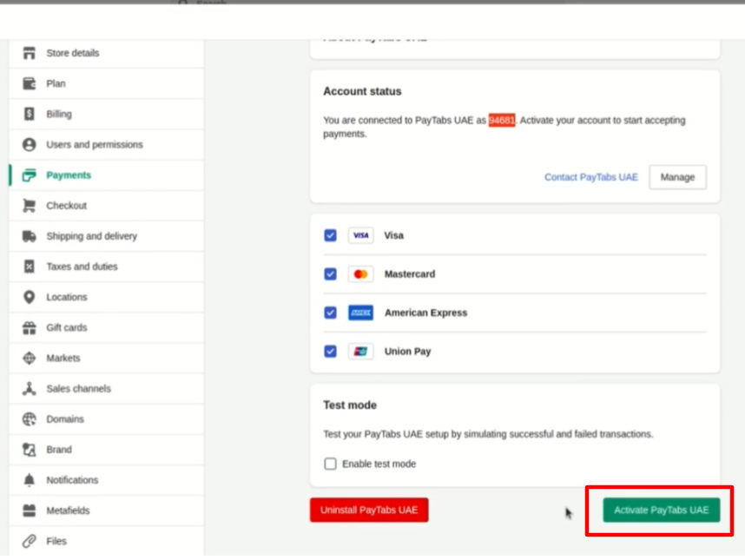745x560 pixels.
Task: Open Metafields settings
Action: (x=107, y=511)
